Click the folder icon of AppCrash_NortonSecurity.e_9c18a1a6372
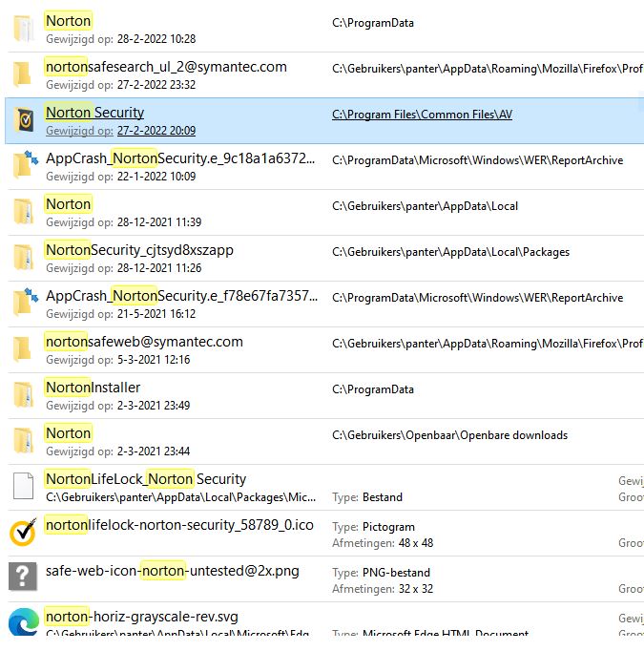This screenshot has height=651, width=644. (x=23, y=165)
